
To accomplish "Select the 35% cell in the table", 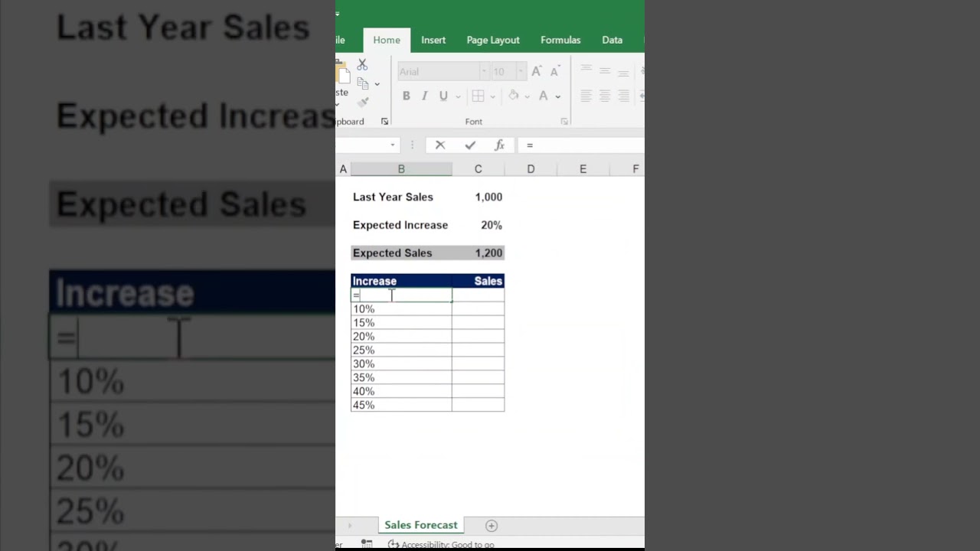I will (401, 378).
